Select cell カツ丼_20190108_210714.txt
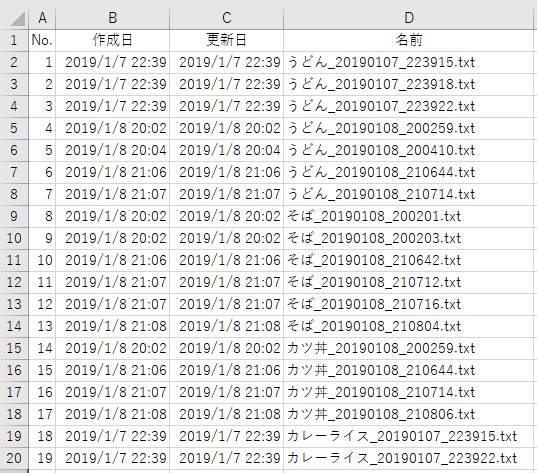The image size is (537, 473). pyautogui.click(x=409, y=392)
